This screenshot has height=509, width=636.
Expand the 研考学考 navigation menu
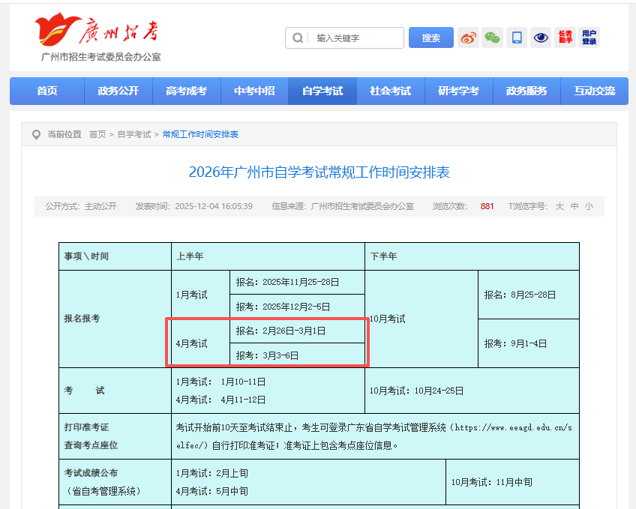tap(458, 91)
